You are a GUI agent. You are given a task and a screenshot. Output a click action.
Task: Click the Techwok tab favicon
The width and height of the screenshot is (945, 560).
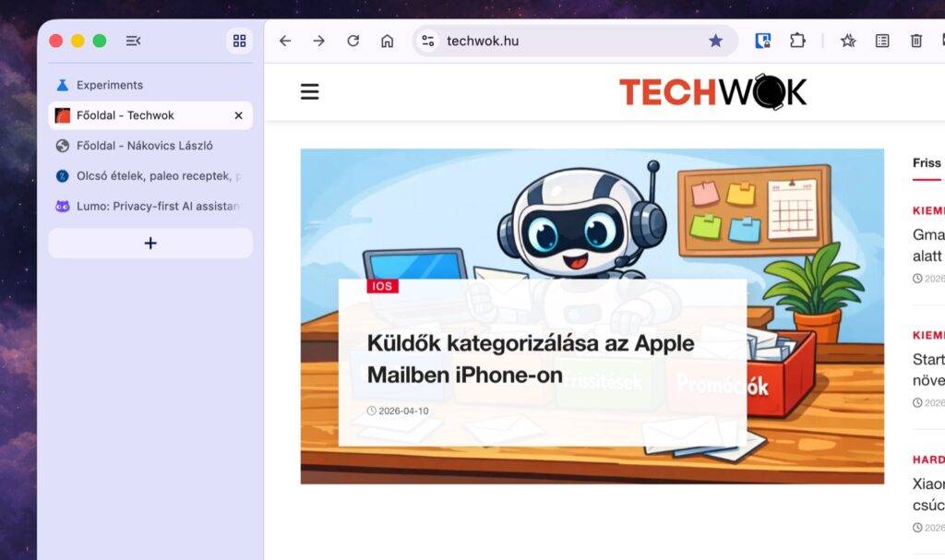[x=63, y=115]
